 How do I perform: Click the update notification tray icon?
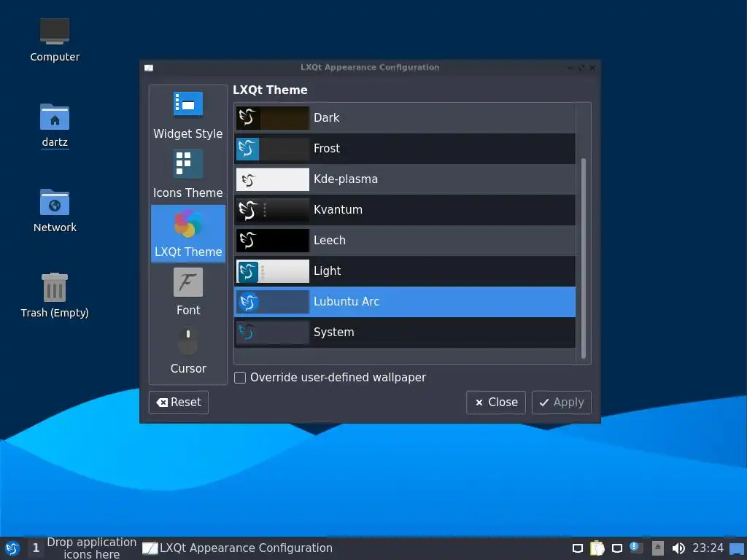click(x=636, y=548)
